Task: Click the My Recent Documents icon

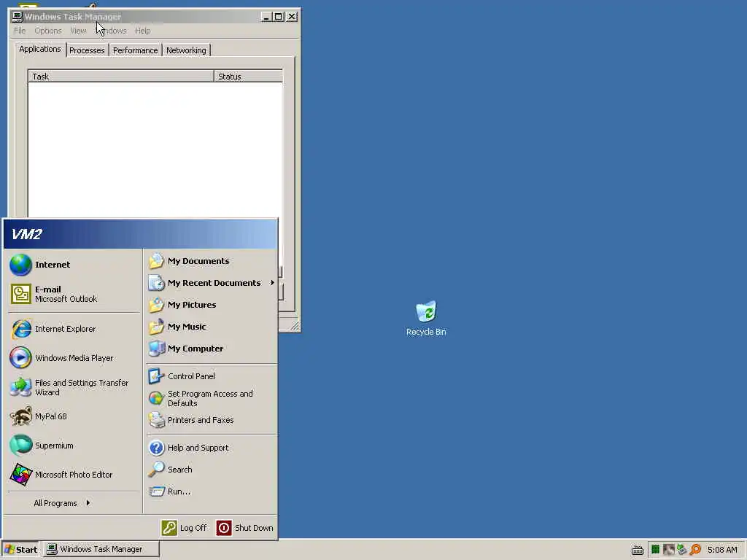Action: (156, 283)
